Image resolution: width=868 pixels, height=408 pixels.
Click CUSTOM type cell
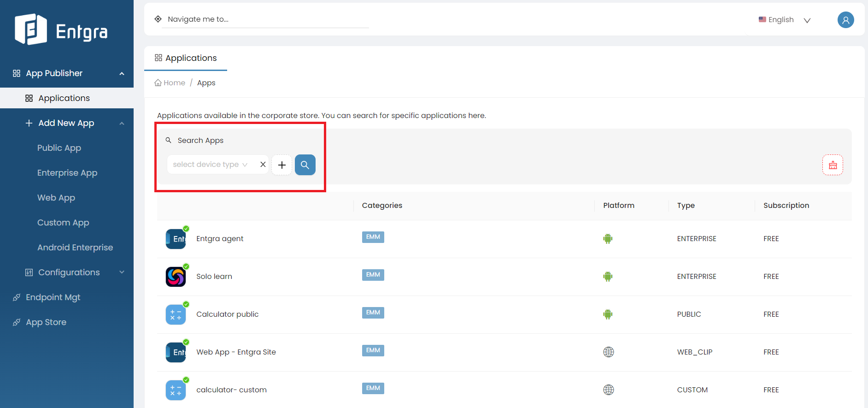click(692, 390)
